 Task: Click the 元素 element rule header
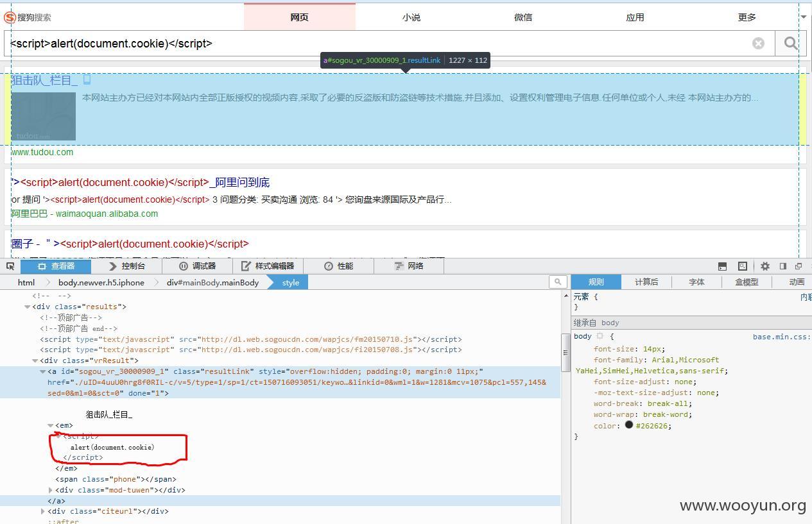pos(585,297)
